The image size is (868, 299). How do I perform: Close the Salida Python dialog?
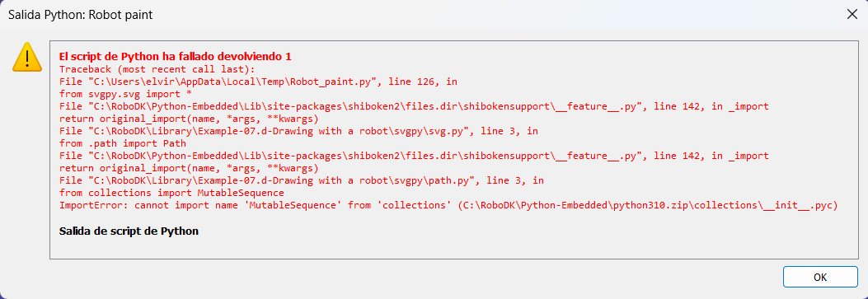(x=852, y=15)
